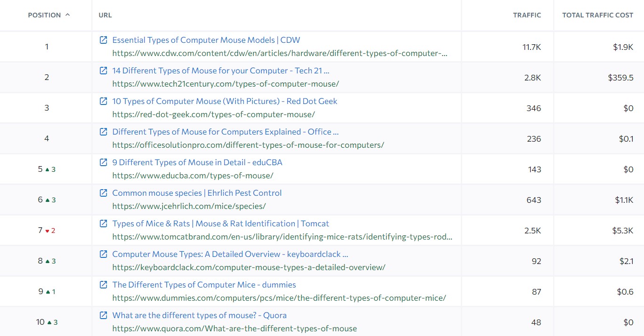The width and height of the screenshot is (644, 336).
Task: Sort by the Position column header
Action: tap(44, 15)
